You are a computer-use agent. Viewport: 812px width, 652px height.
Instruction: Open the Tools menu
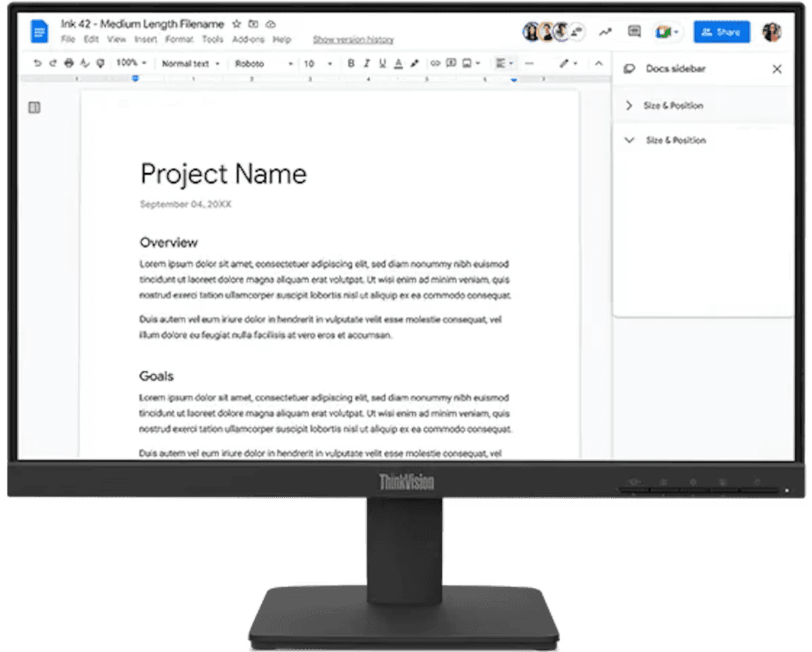coord(212,39)
